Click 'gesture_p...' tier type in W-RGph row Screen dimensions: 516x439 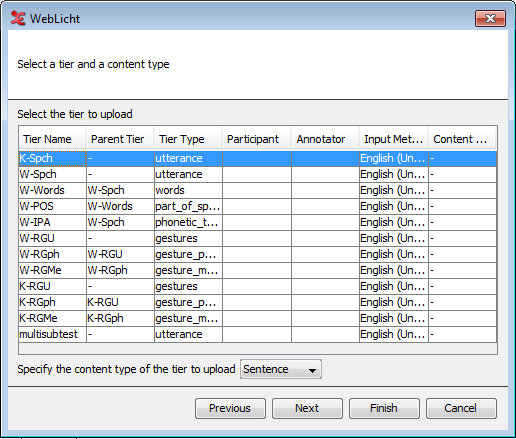pyautogui.click(x=188, y=254)
